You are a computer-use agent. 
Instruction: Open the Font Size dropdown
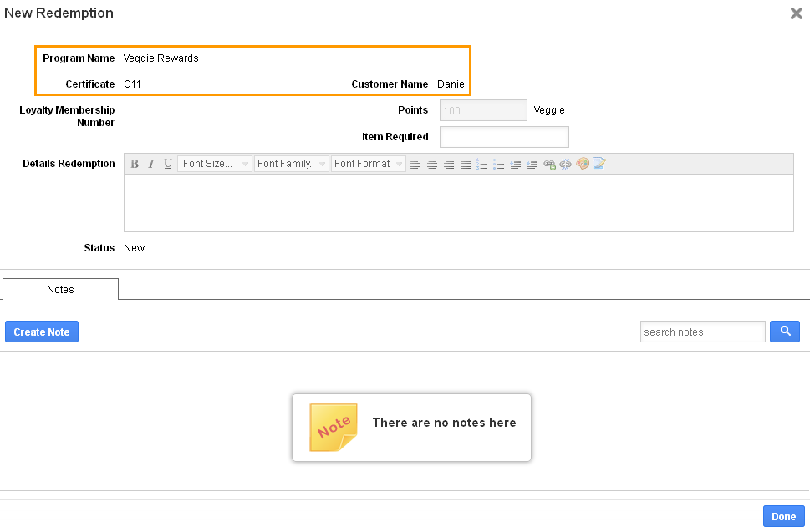click(214, 164)
